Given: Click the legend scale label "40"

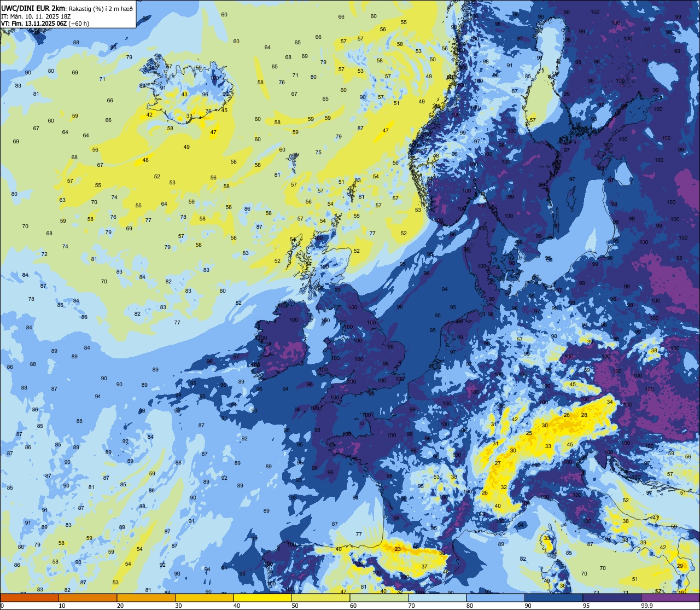Looking at the screenshot, I should tap(237, 606).
